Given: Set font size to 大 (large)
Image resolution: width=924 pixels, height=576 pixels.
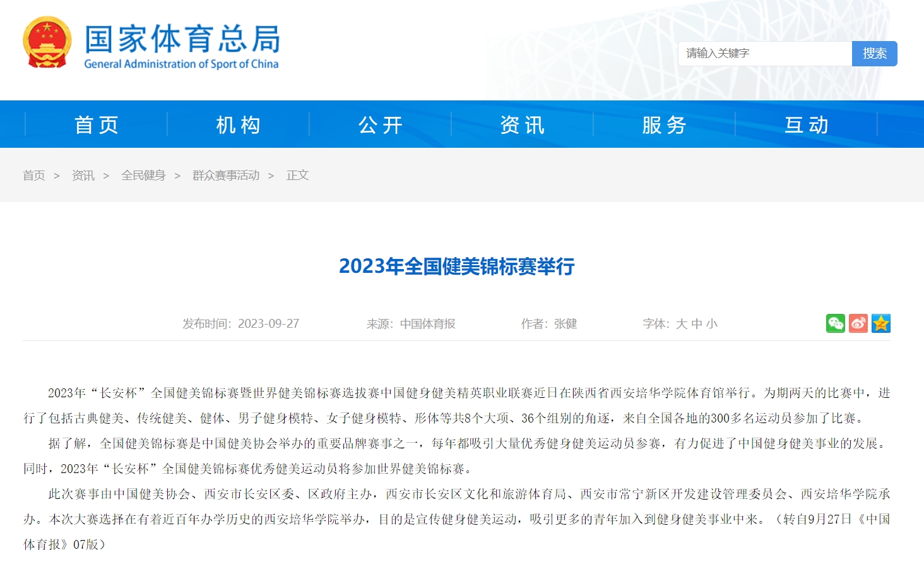Looking at the screenshot, I should [x=682, y=324].
